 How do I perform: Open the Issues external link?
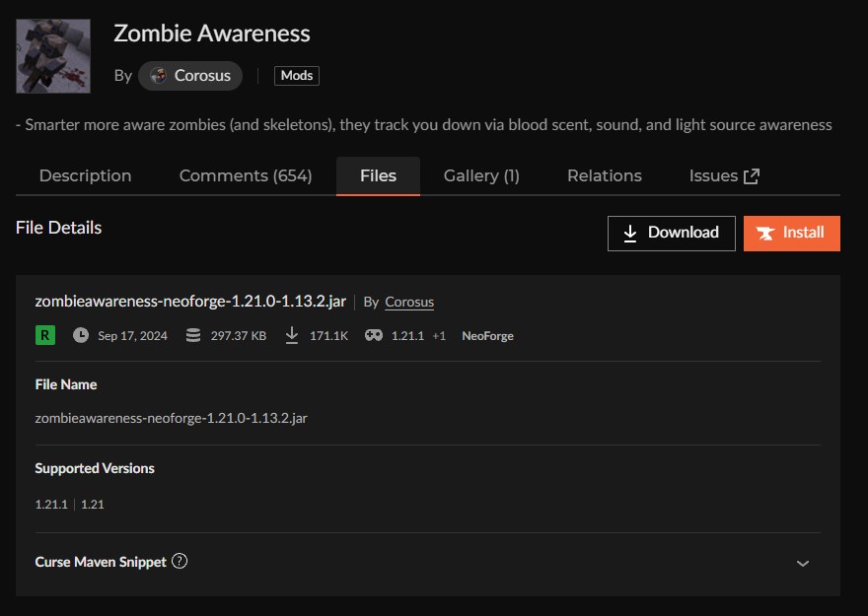click(713, 175)
